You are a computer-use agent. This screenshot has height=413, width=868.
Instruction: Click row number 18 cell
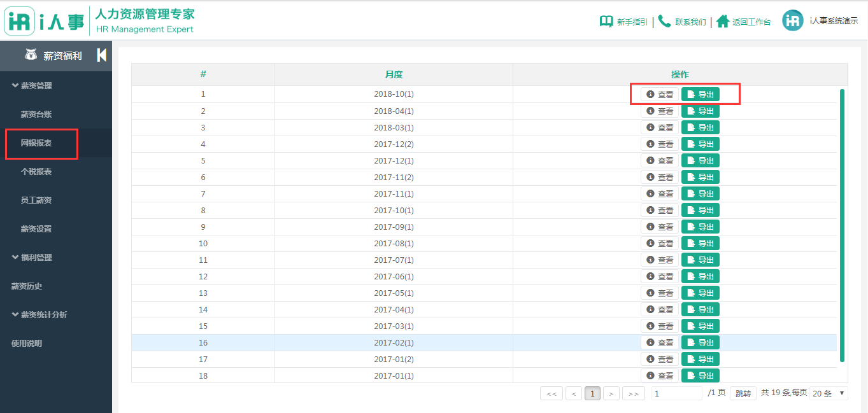tap(203, 375)
